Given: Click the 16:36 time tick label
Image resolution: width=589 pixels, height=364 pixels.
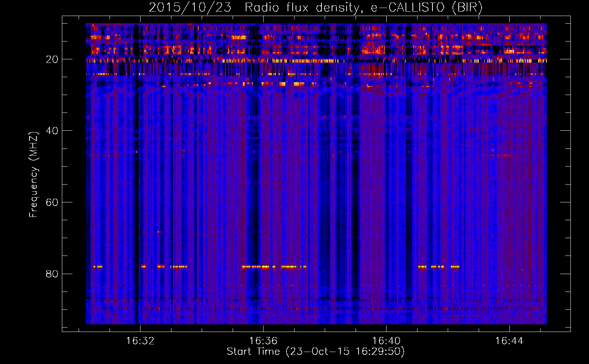Looking at the screenshot, I should (263, 341).
